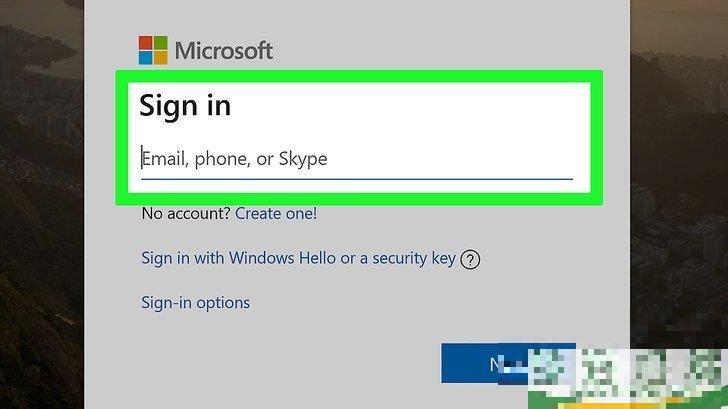Image resolution: width=728 pixels, height=409 pixels.
Task: Focus the Email, phone, or Skype field
Action: click(355, 158)
